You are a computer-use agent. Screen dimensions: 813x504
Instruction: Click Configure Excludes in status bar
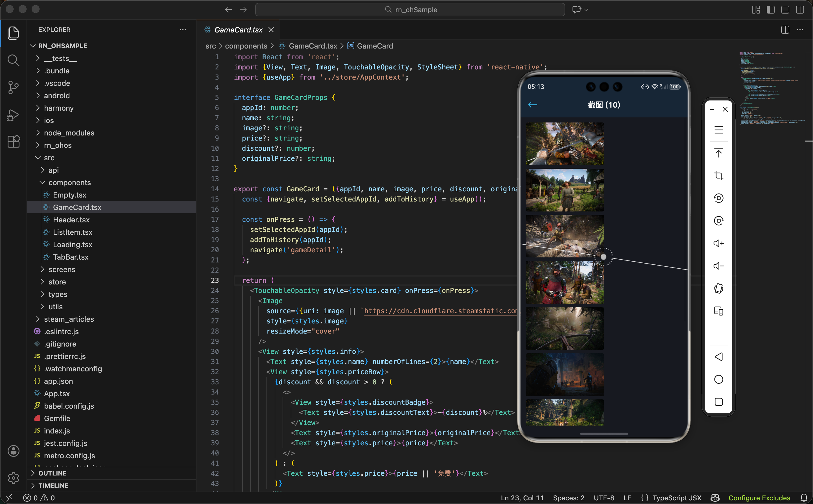tap(759, 498)
